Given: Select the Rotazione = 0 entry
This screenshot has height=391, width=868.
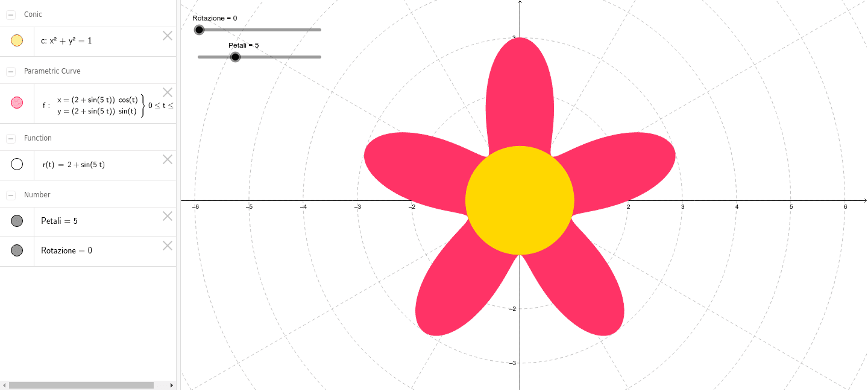Looking at the screenshot, I should click(66, 250).
